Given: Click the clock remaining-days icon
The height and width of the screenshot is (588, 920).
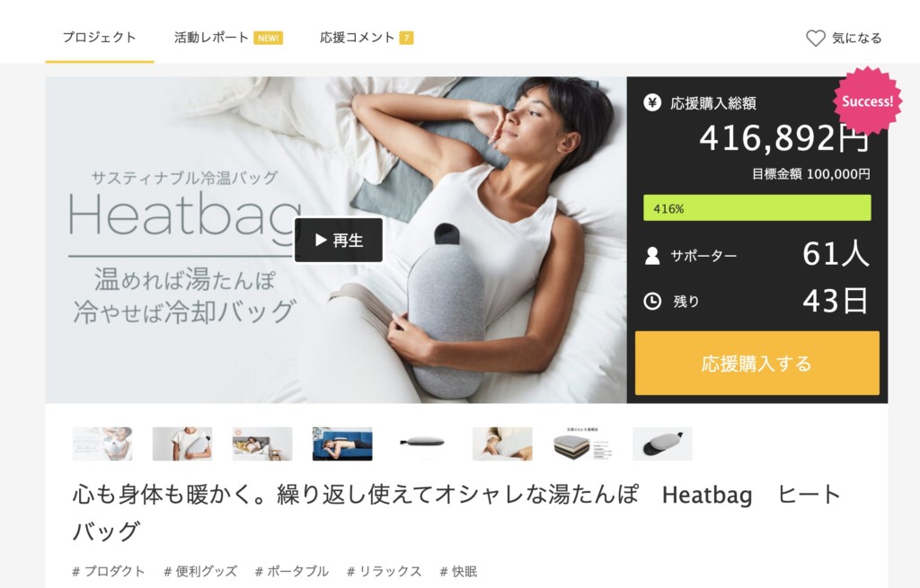Looking at the screenshot, I should [x=652, y=302].
